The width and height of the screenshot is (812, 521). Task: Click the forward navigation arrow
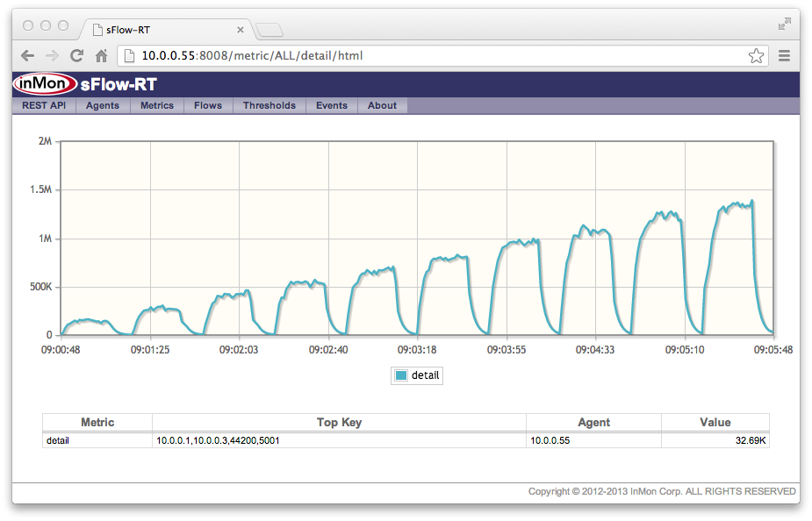click(x=52, y=54)
